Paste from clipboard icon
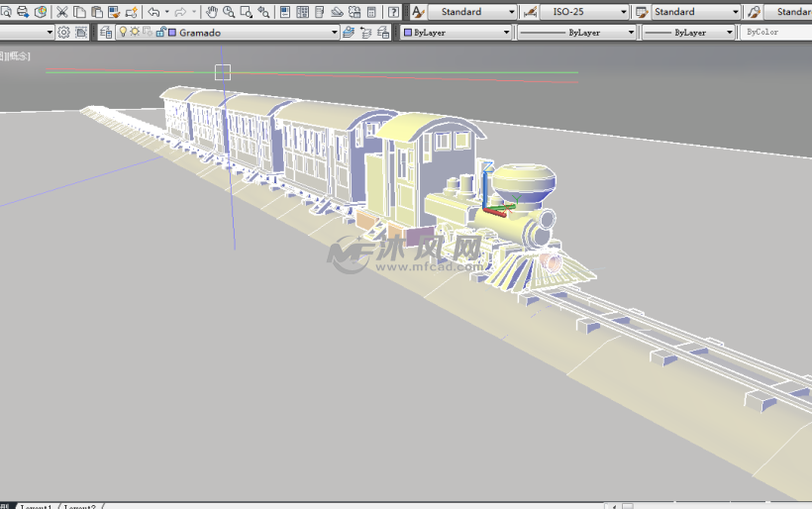Image resolution: width=812 pixels, height=509 pixels. [97, 12]
